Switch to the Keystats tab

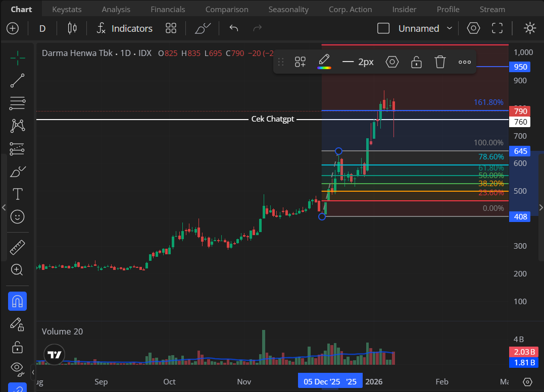point(67,10)
